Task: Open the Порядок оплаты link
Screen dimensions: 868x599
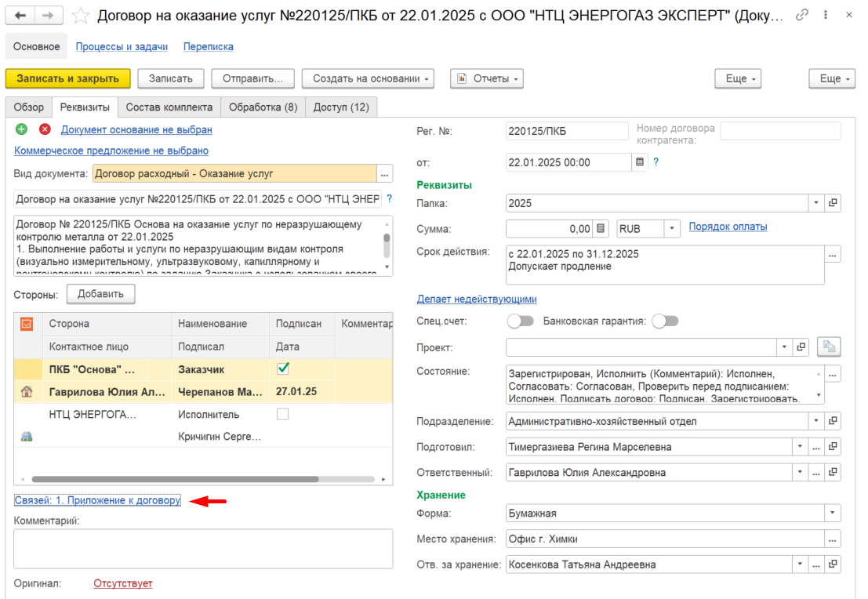Action: (x=728, y=227)
